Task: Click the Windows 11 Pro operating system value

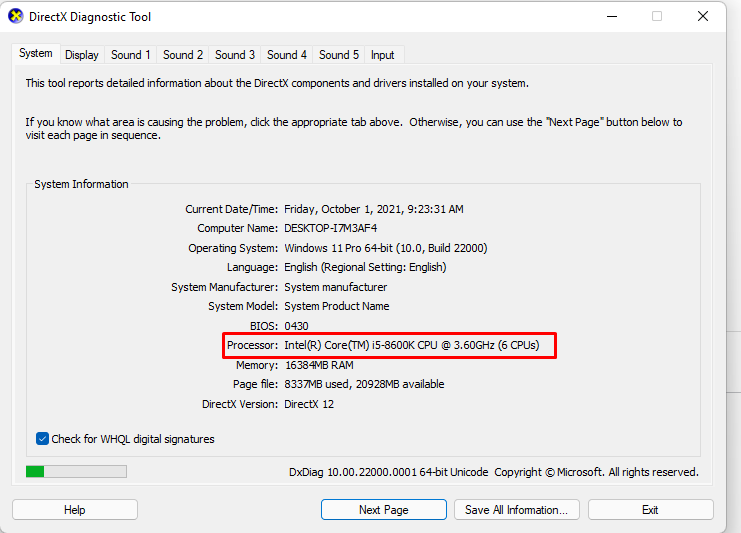Action: point(386,248)
